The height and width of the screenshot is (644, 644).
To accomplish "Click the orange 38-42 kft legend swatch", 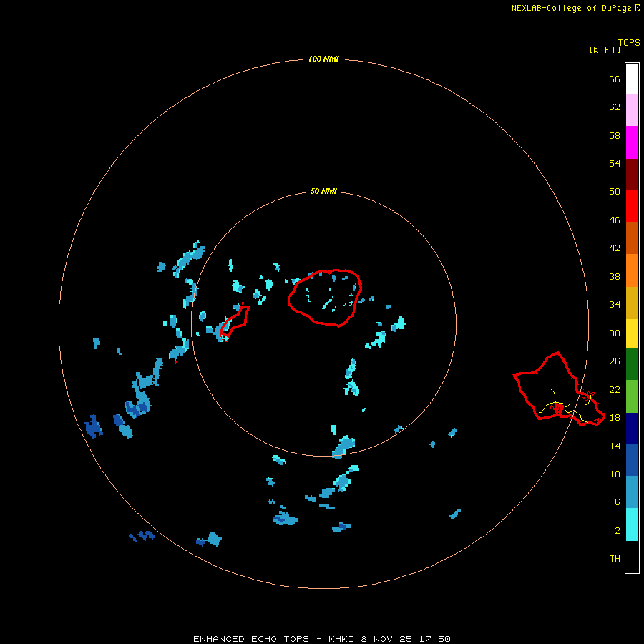I will [632, 270].
